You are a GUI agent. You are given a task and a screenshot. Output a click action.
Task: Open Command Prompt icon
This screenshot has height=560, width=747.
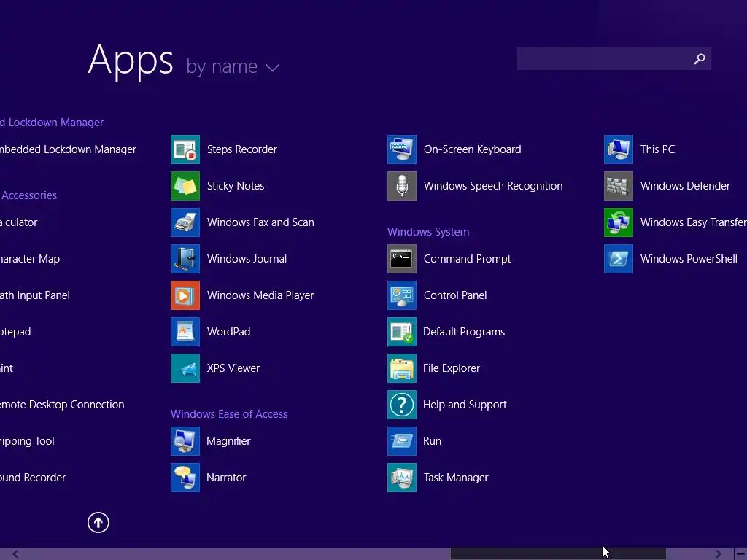[x=402, y=259]
